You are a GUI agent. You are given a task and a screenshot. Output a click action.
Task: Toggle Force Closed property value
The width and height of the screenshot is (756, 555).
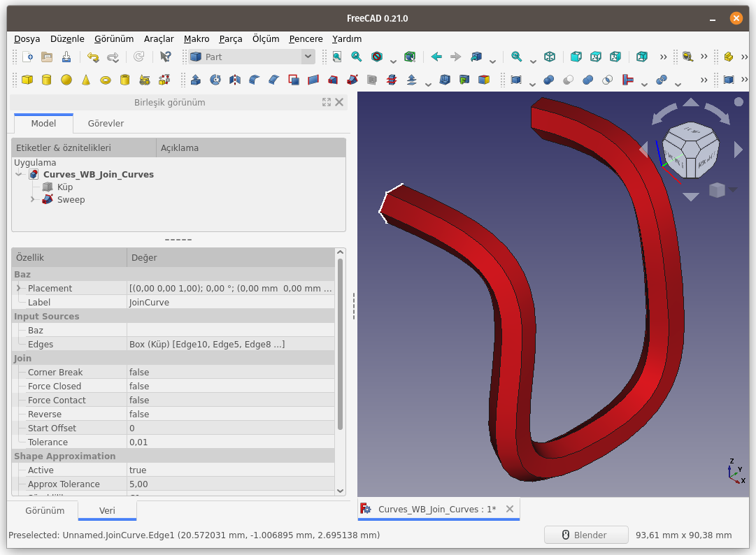pos(231,386)
